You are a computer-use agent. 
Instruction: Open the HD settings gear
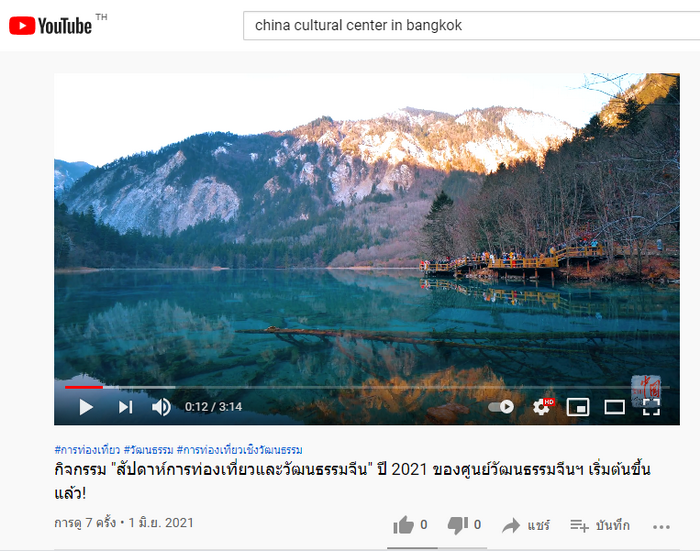tap(543, 407)
